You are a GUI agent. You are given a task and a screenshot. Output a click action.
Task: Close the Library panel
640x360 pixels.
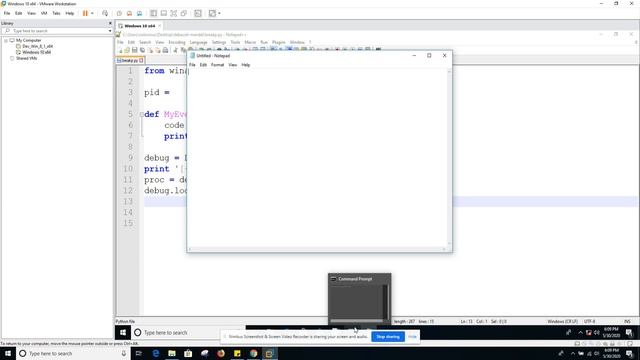click(x=110, y=23)
